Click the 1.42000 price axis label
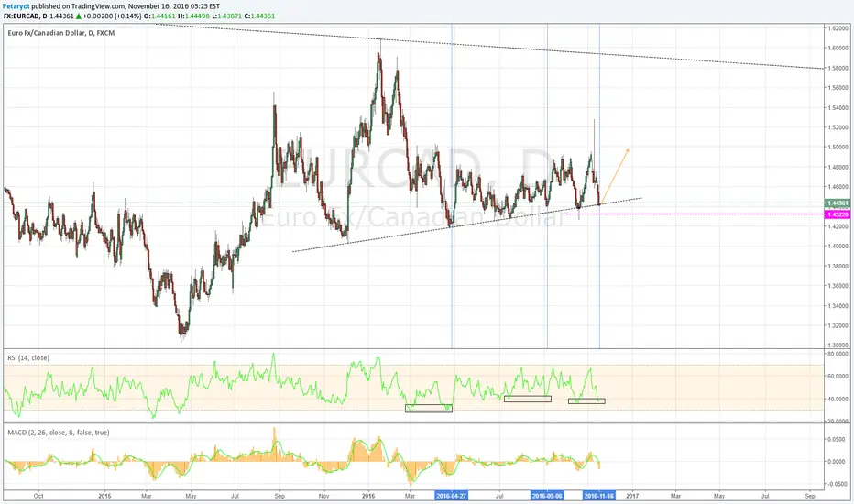Image resolution: width=854 pixels, height=504 pixels. (838, 226)
